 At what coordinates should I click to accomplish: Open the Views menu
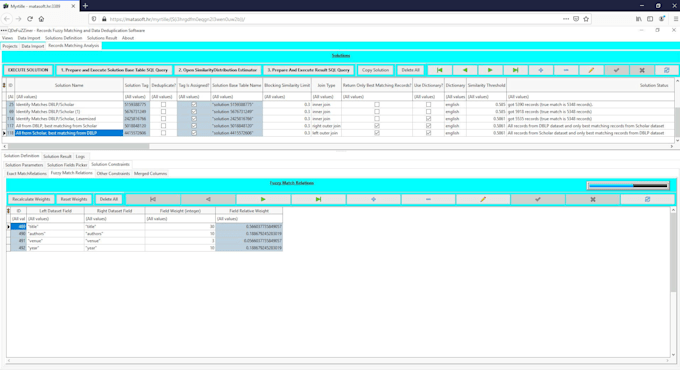[7, 38]
